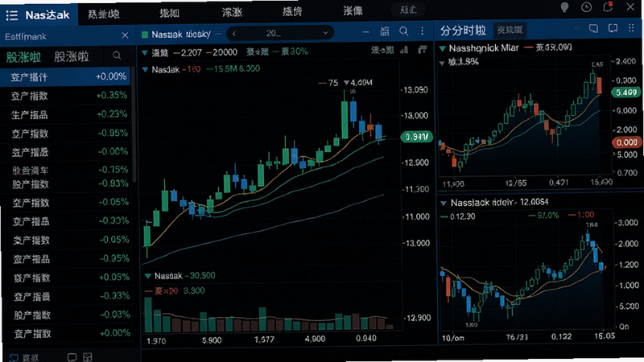Click the book icon in the 分分时啦 header
The height and width of the screenshot is (362, 644).
click(613, 28)
